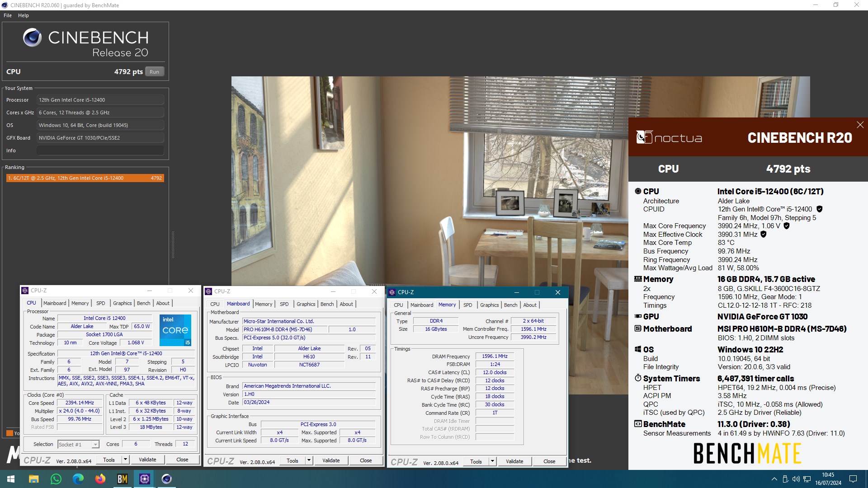This screenshot has width=868, height=488.
Task: Open Memory tab in first CPU-Z window
Action: pyautogui.click(x=80, y=303)
